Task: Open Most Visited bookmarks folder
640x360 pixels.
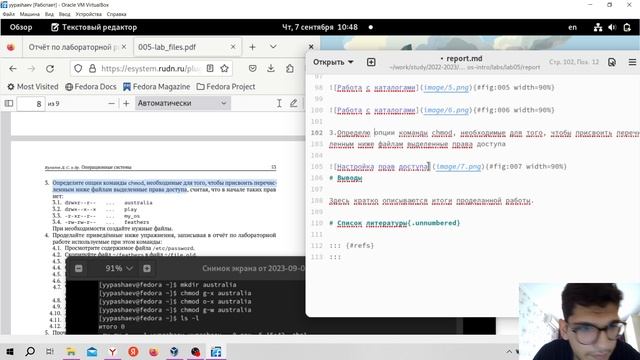Action: pyautogui.click(x=33, y=87)
